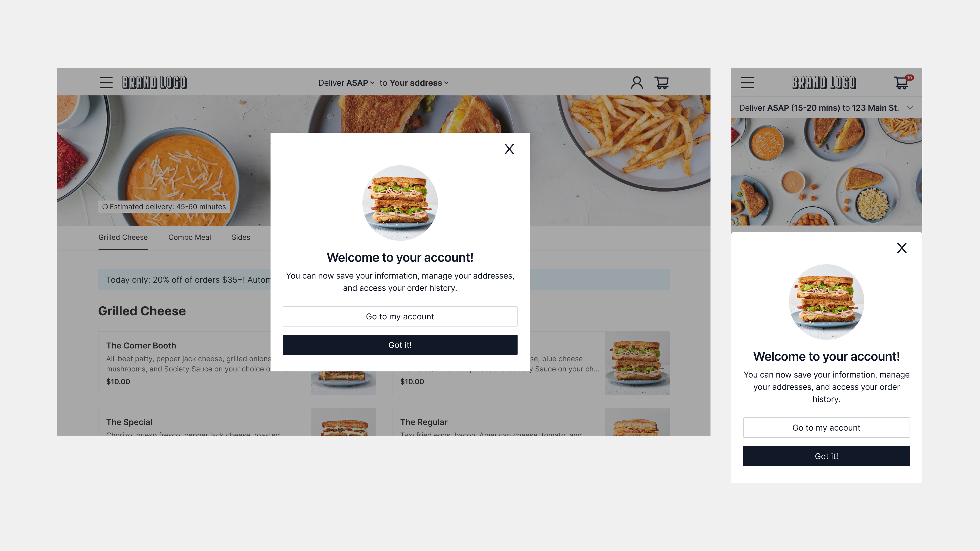This screenshot has width=980, height=551.
Task: Switch to the Combo Meal tab
Action: [189, 237]
